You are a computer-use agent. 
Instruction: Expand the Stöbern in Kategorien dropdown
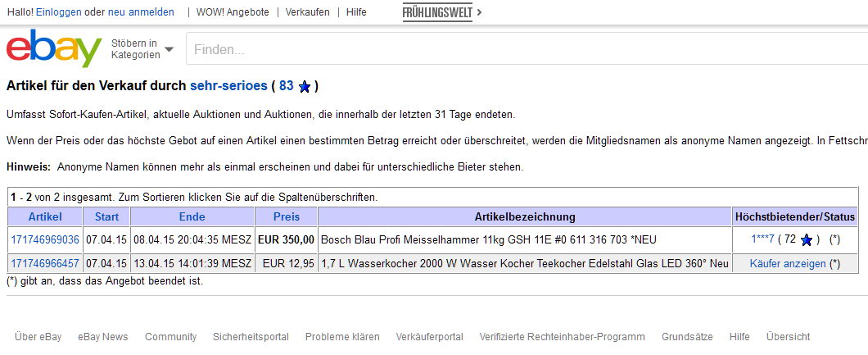click(142, 49)
